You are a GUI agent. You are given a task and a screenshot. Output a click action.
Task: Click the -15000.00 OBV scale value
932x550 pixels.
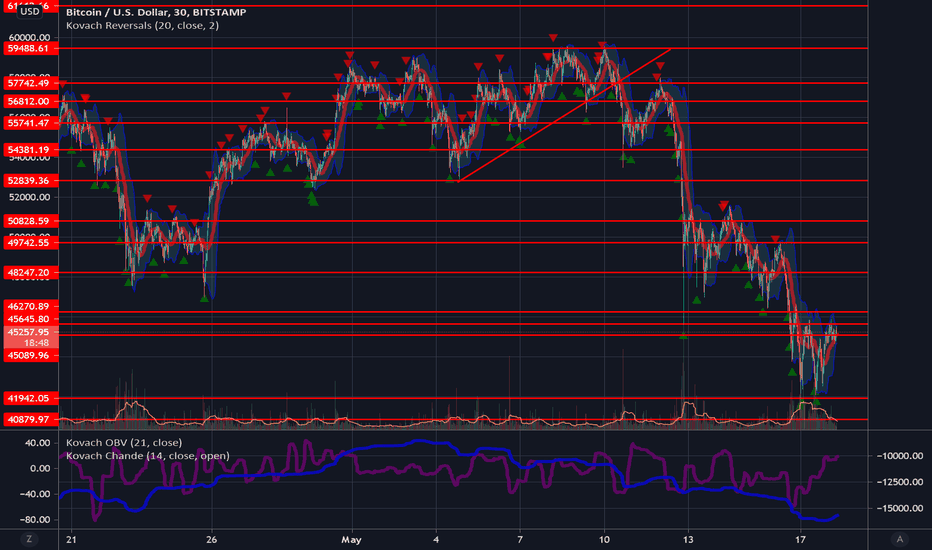[x=899, y=508]
